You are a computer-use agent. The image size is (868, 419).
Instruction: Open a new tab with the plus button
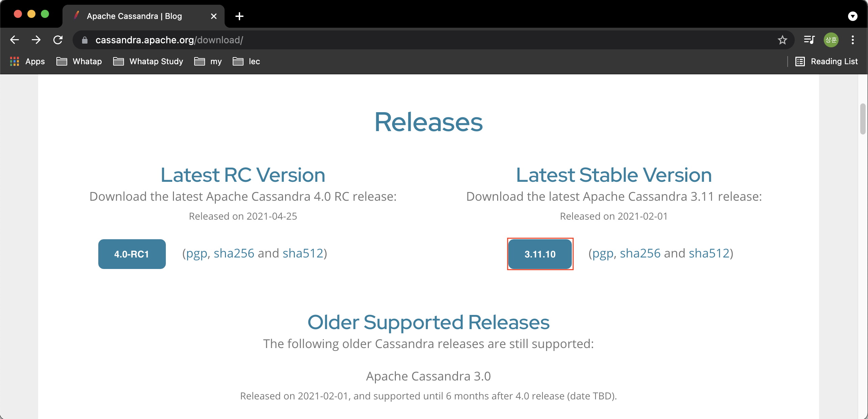[x=239, y=16]
